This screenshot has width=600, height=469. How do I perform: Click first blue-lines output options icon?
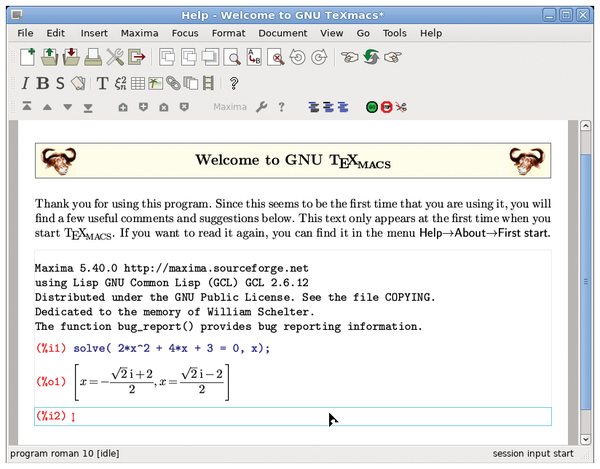pos(314,107)
